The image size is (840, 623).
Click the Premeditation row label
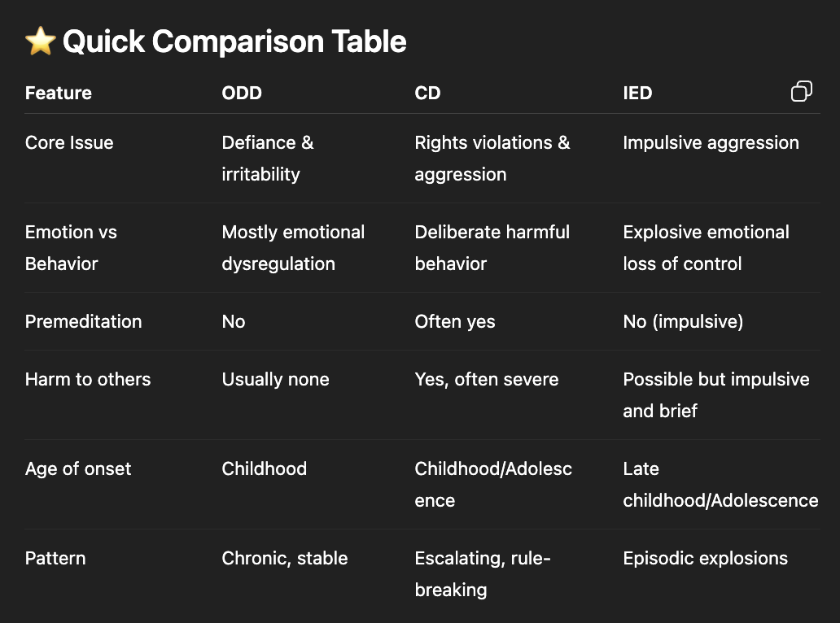point(83,321)
